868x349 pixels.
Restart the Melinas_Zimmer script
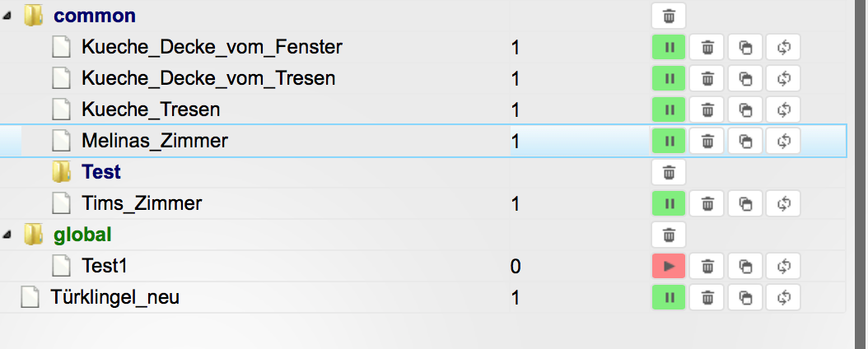[783, 141]
